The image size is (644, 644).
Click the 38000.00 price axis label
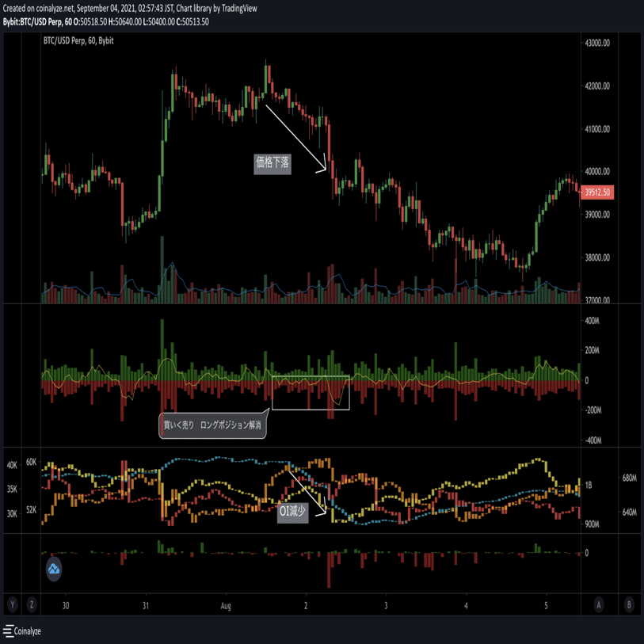point(597,257)
